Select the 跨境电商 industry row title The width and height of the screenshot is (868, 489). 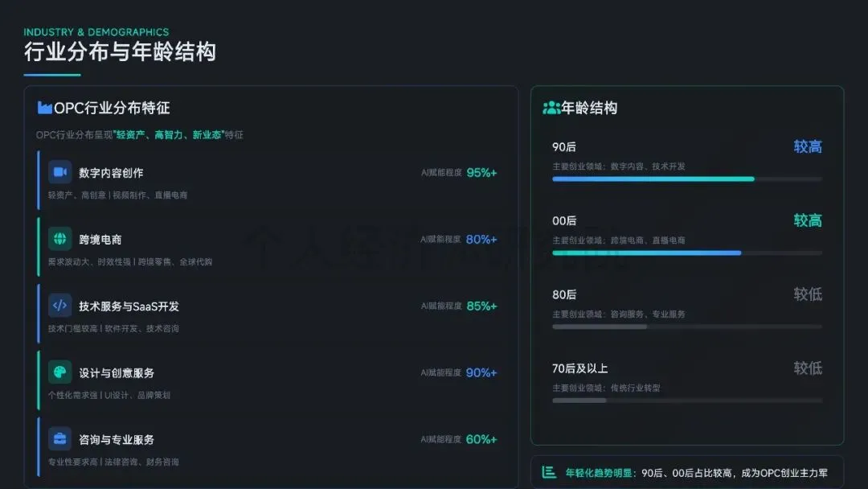click(x=100, y=239)
